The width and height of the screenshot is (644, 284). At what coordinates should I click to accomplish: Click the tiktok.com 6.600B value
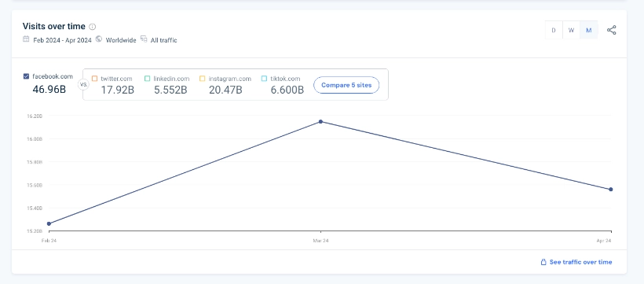pos(287,90)
